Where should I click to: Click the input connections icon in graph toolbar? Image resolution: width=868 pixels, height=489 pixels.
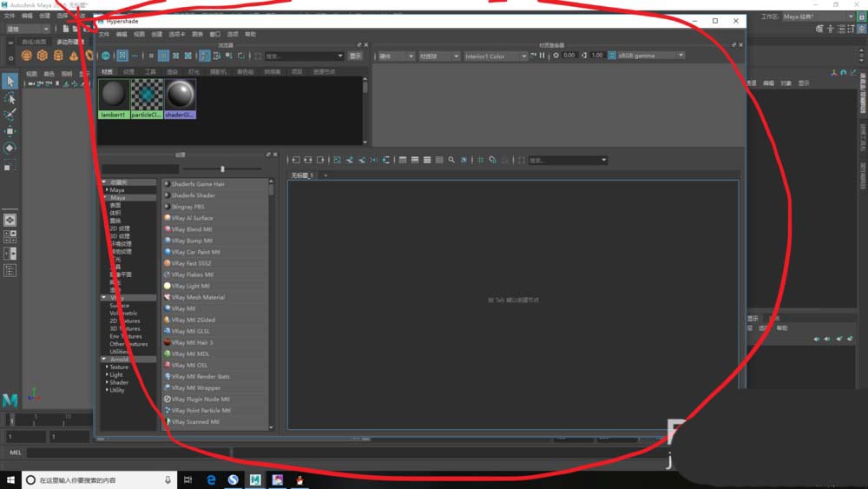click(x=296, y=160)
